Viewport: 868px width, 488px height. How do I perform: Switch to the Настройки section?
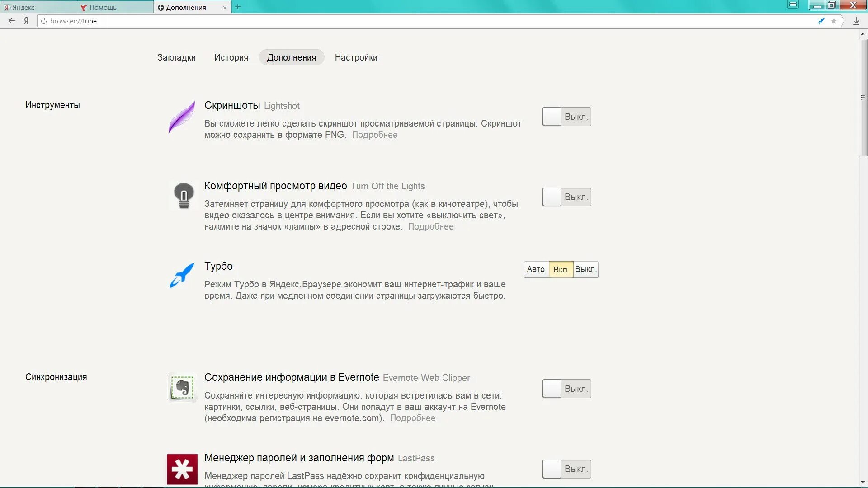356,57
